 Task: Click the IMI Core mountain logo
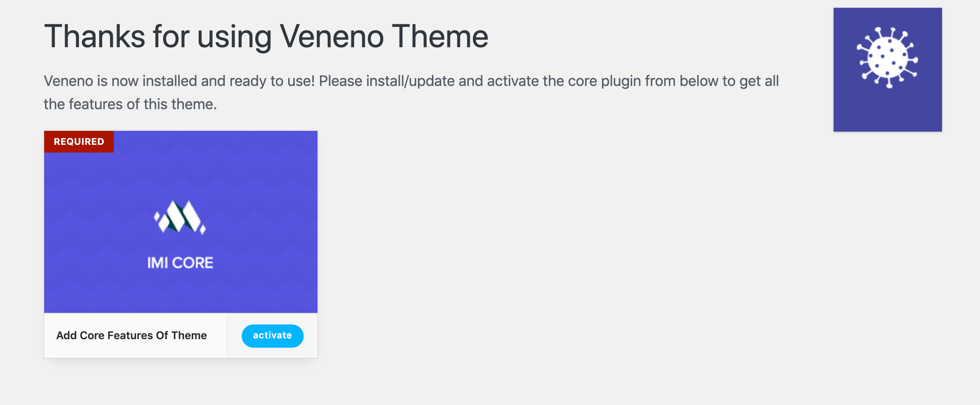point(180,217)
